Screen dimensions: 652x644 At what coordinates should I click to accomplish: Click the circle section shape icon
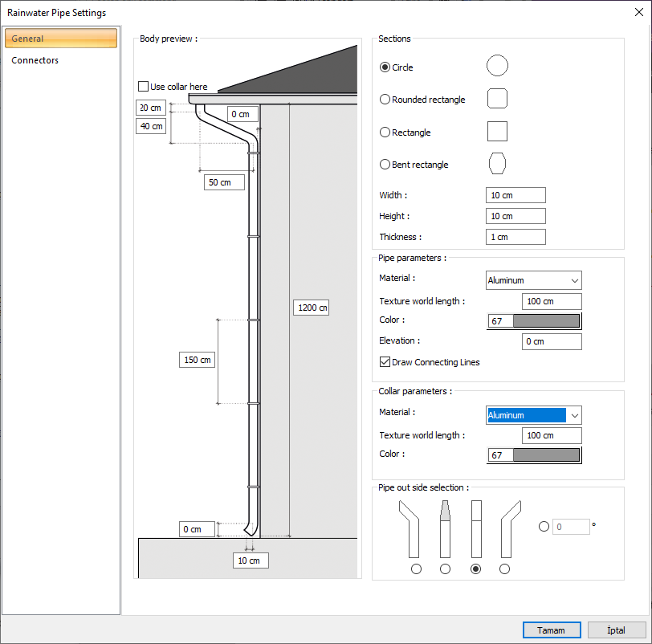497,66
